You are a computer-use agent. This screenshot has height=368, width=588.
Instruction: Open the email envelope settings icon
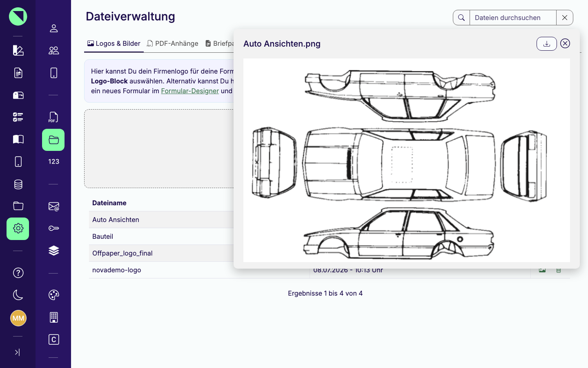click(x=53, y=206)
